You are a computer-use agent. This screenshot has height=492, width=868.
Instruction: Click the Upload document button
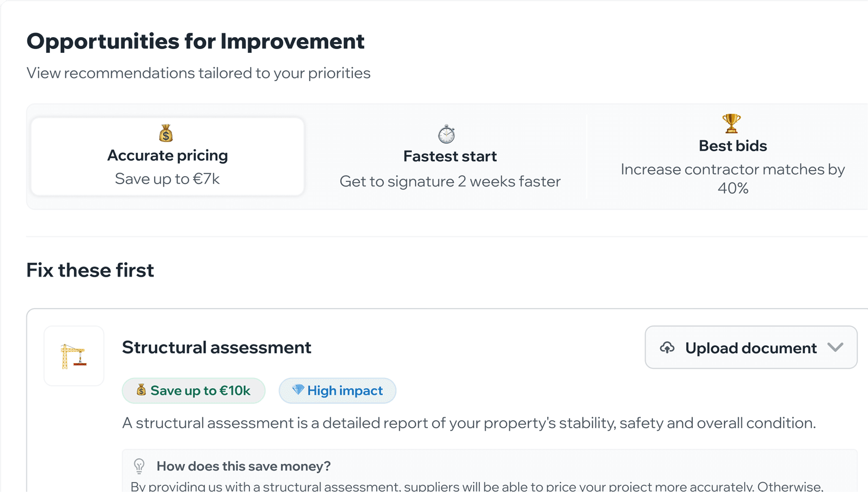coord(751,347)
